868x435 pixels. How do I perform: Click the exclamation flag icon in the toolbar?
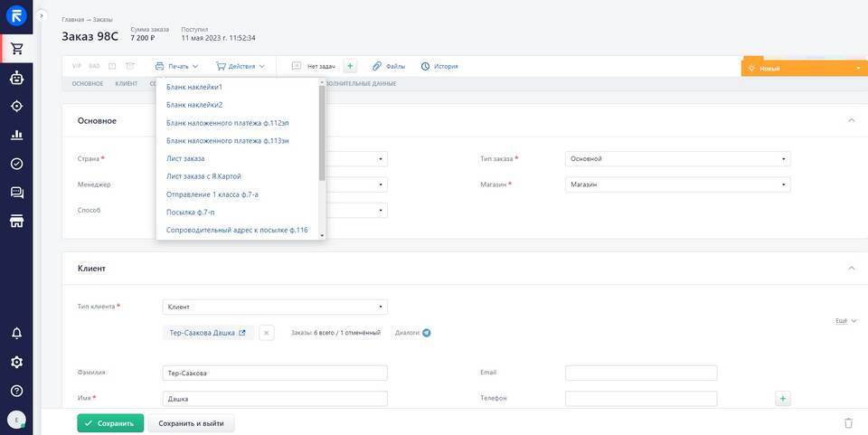(x=112, y=66)
